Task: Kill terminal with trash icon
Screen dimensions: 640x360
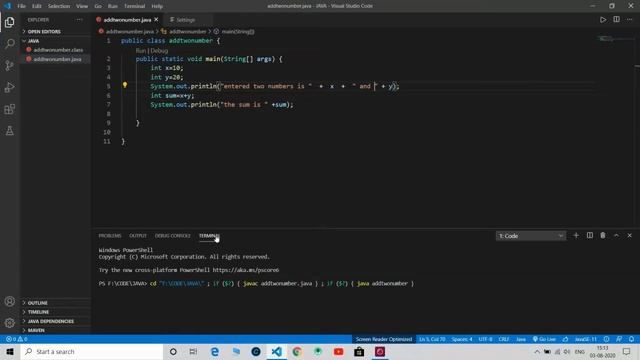Action: click(x=603, y=236)
